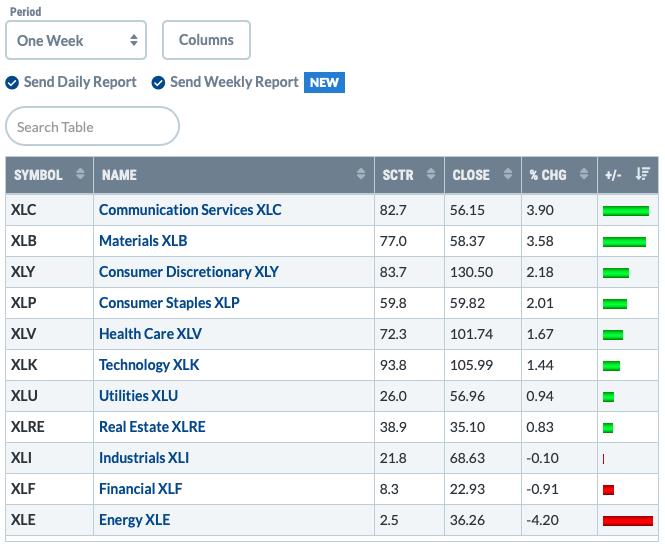
Task: Sort table by NAME column arrows
Action: click(x=360, y=174)
